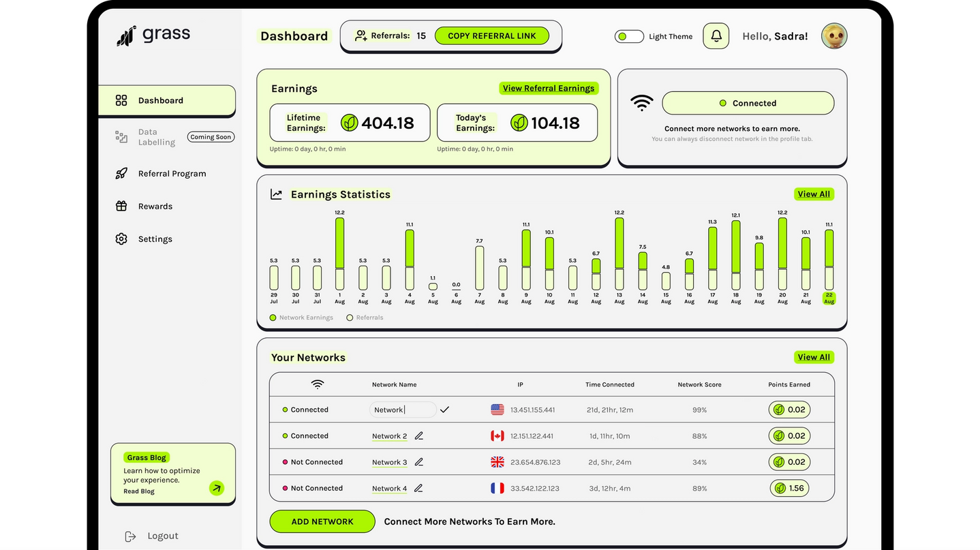
Task: Click View All in Earnings Statistics
Action: pyautogui.click(x=814, y=194)
